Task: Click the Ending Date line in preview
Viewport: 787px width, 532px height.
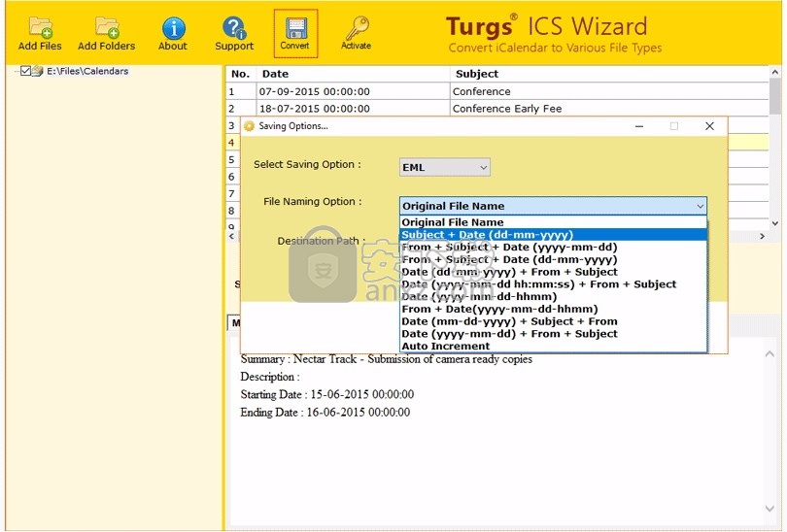Action: pos(325,413)
